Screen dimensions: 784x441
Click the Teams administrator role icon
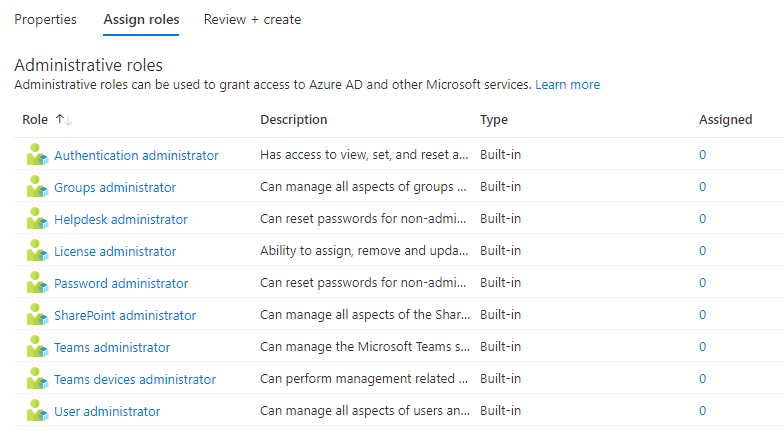point(37,347)
